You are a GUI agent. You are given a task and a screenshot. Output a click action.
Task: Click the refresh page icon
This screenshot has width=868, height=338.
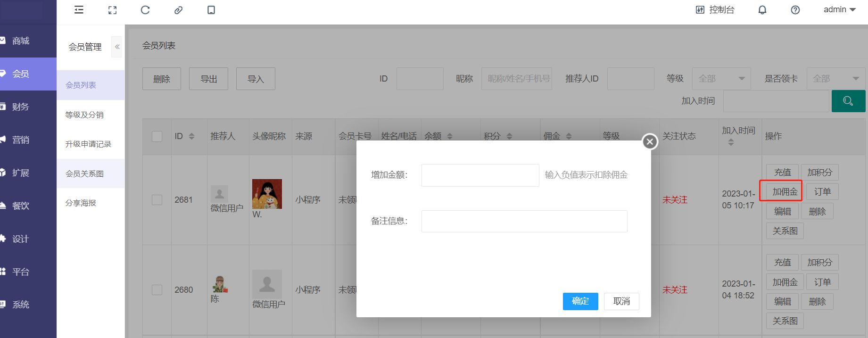pyautogui.click(x=145, y=10)
